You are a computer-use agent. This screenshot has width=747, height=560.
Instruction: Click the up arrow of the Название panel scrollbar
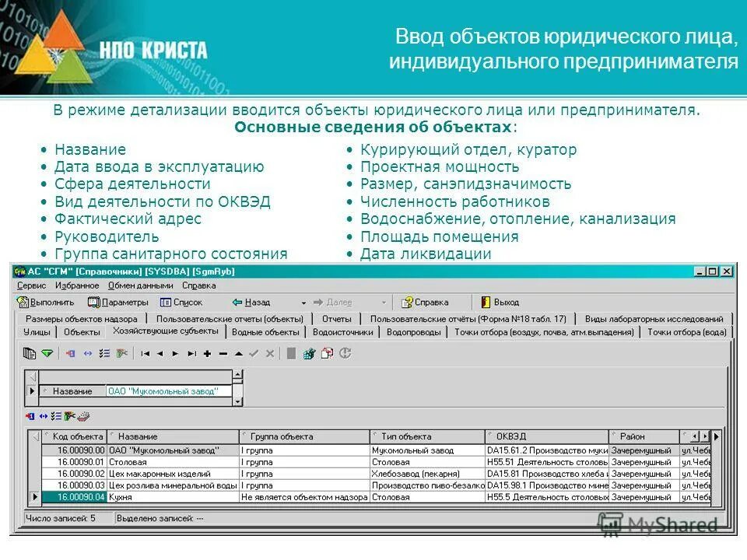click(237, 375)
